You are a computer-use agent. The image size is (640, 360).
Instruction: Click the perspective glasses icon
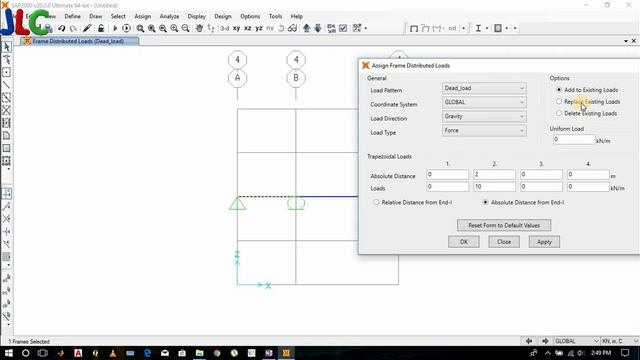[x=292, y=28]
